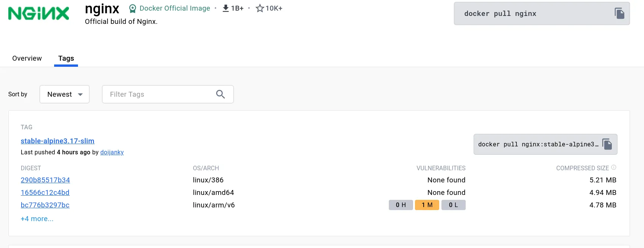Click the NGINX logo
This screenshot has height=248, width=644.
tap(39, 13)
